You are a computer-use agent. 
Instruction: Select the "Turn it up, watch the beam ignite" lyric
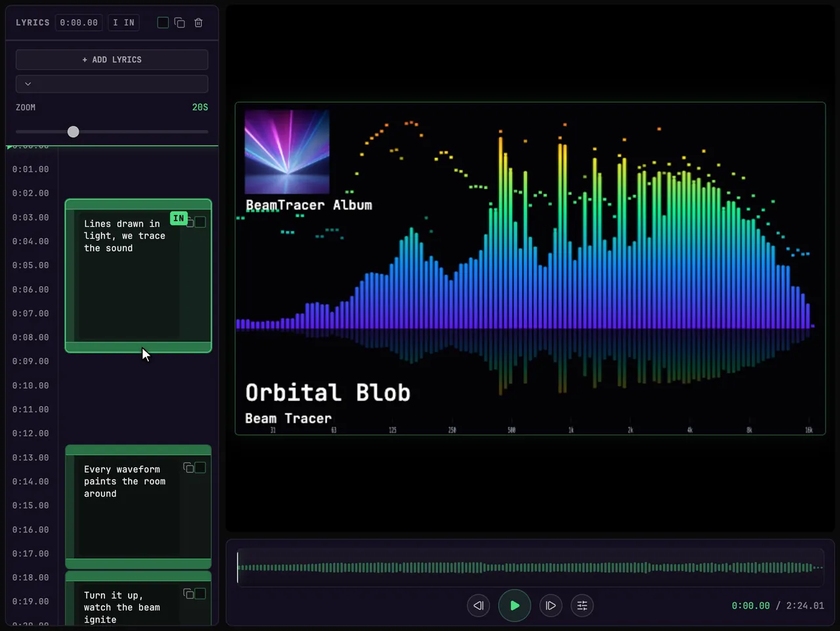click(x=122, y=607)
